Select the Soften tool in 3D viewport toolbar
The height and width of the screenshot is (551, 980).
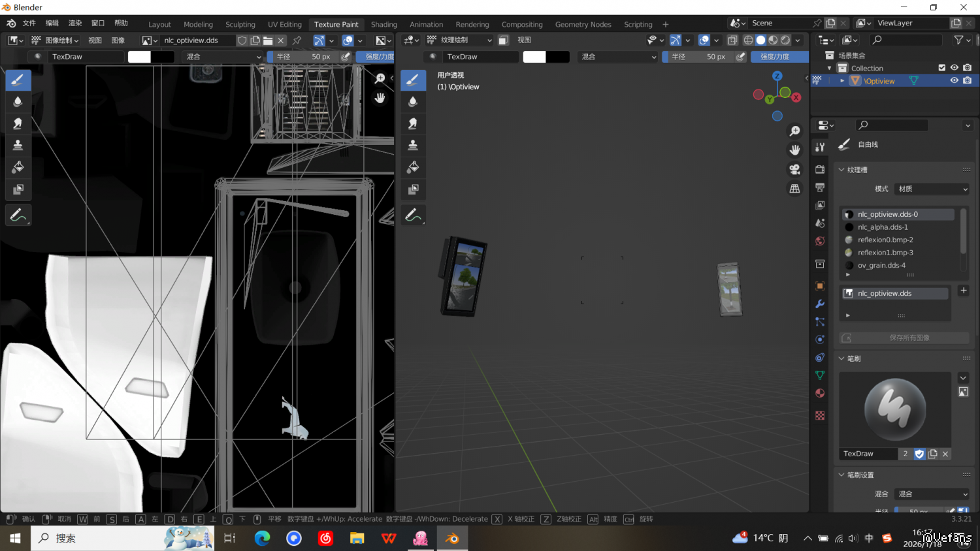[x=413, y=101]
